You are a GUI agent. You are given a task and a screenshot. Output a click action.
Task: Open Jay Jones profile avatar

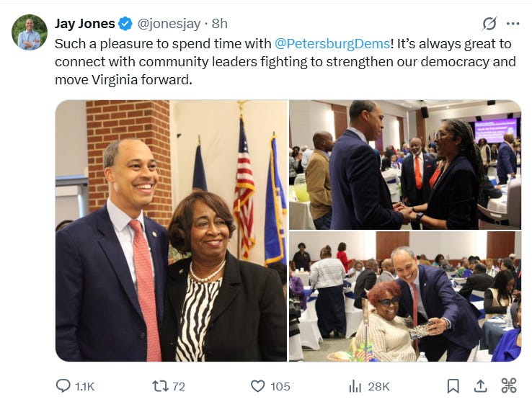click(x=29, y=32)
